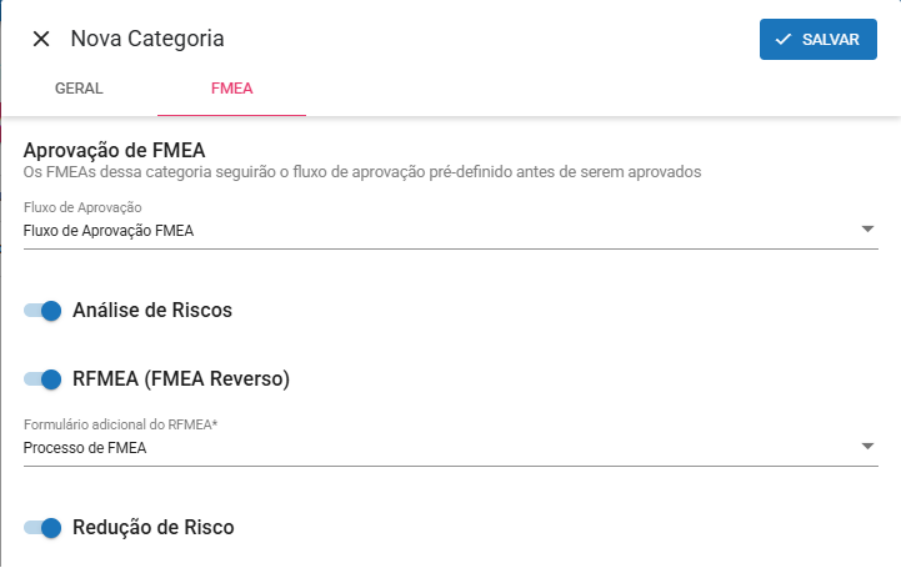Toggle the Redução de Risco switch
The height and width of the screenshot is (567, 901).
[43, 527]
